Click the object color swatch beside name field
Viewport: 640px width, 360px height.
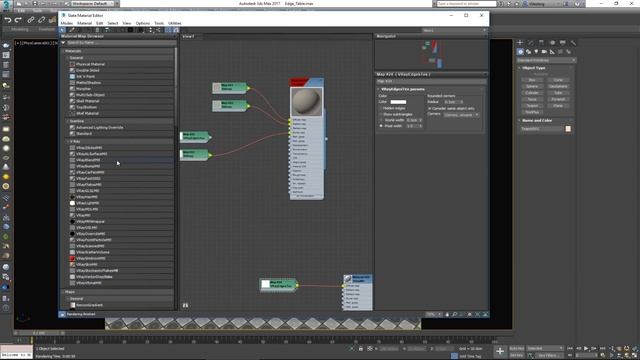568,129
